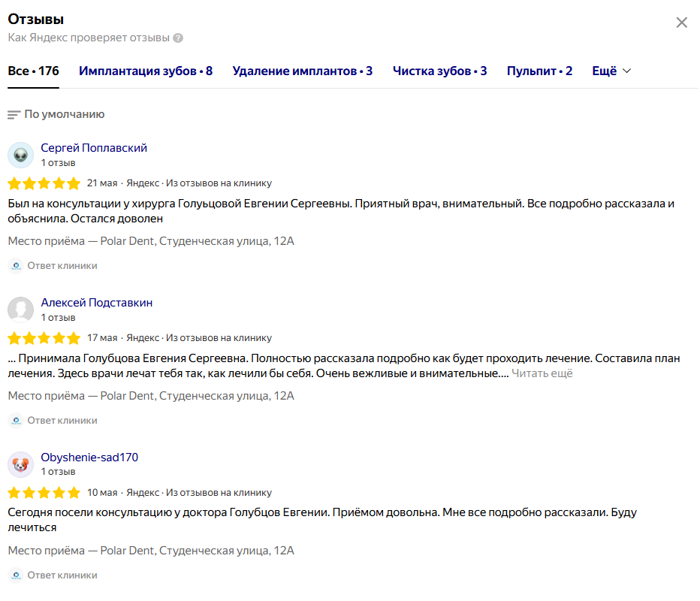
Task: Expand the Ещё categories dropdown
Action: click(611, 71)
